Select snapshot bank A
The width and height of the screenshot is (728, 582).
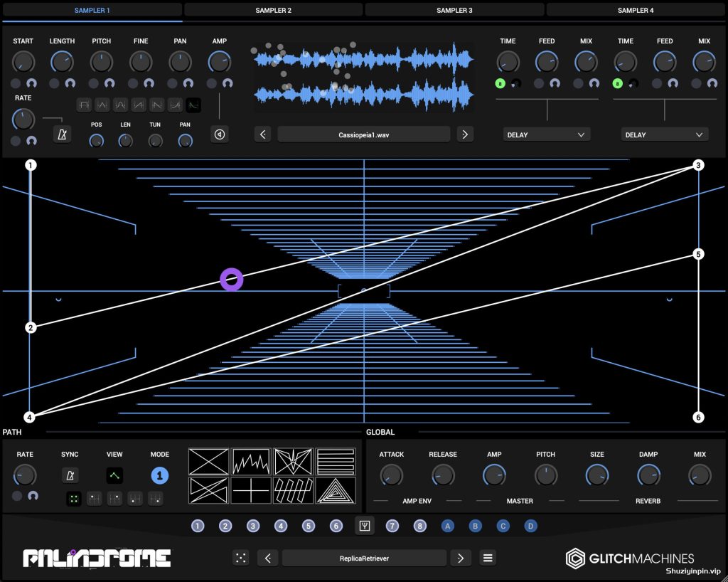448,526
